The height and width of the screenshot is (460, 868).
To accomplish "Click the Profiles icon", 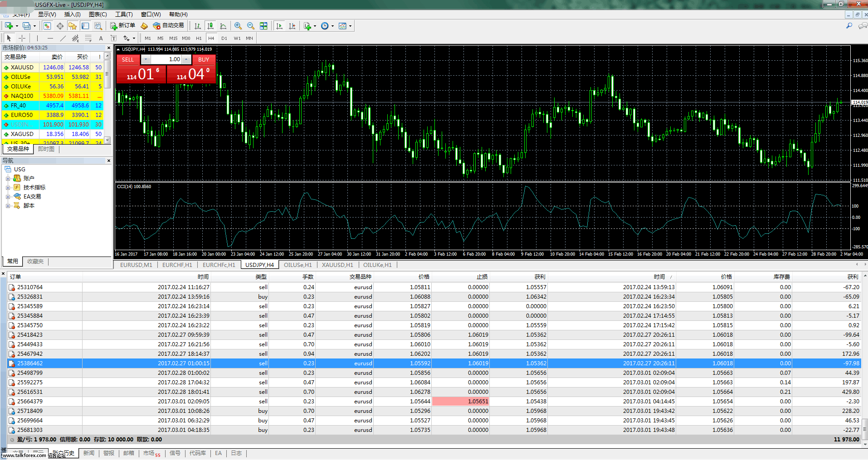I will 27,26.
